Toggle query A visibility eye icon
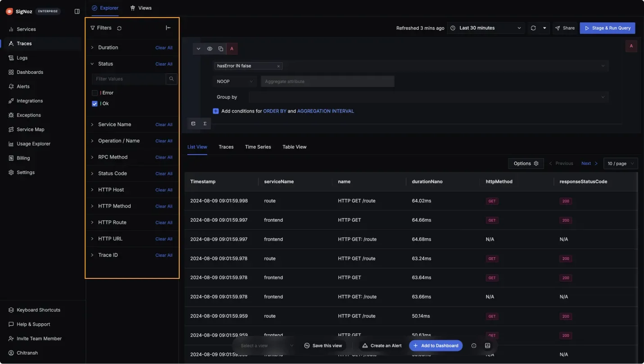This screenshot has height=364, width=644. pos(209,49)
